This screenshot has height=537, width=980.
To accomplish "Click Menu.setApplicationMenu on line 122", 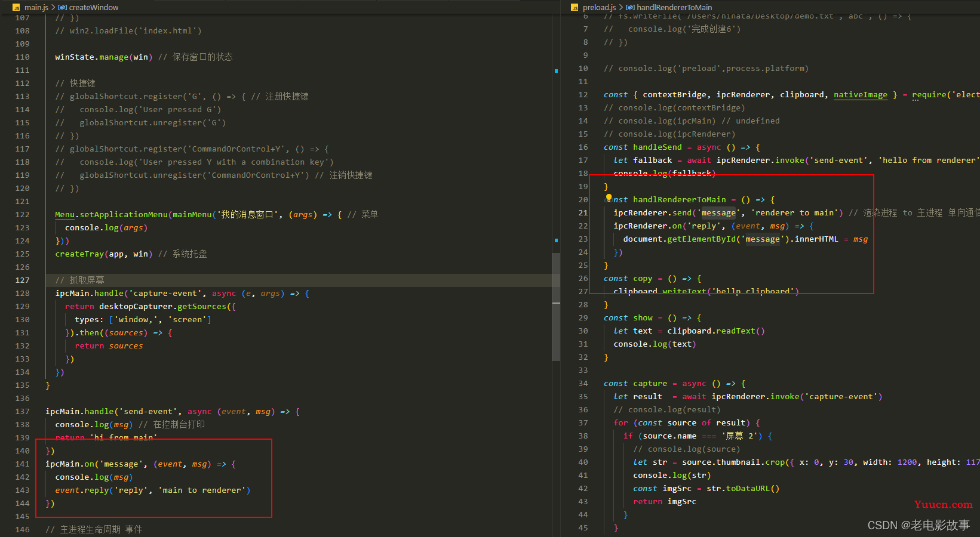I will 111,215.
